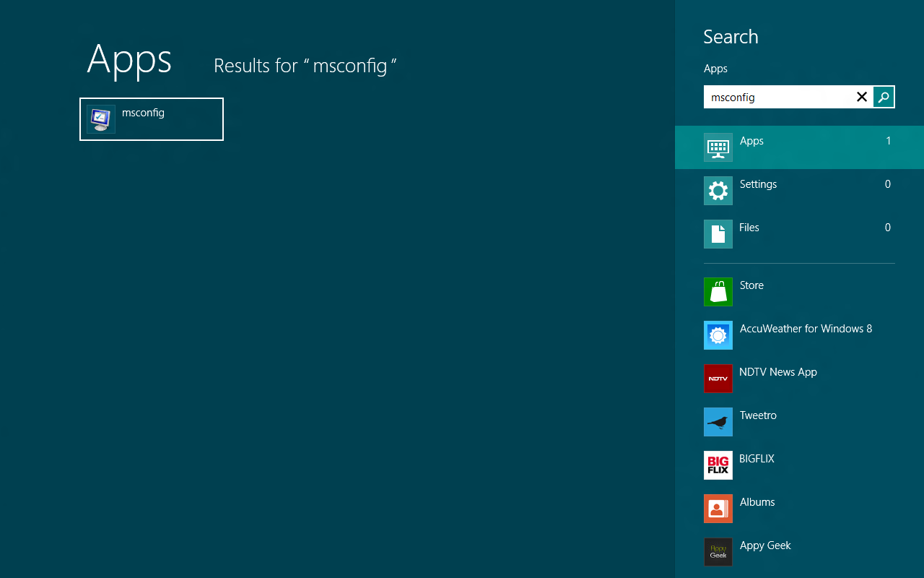
Task: Open the msconfig app result icon
Action: 101,119
